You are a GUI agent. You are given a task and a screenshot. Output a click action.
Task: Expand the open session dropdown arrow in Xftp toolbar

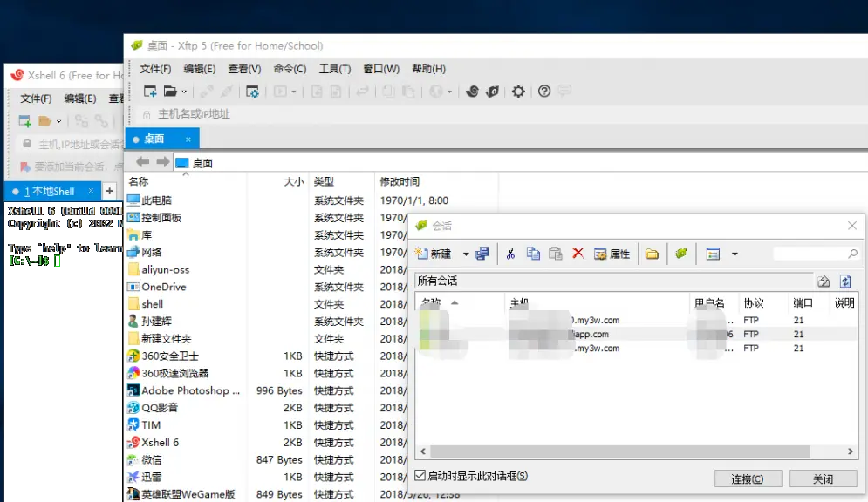(184, 92)
